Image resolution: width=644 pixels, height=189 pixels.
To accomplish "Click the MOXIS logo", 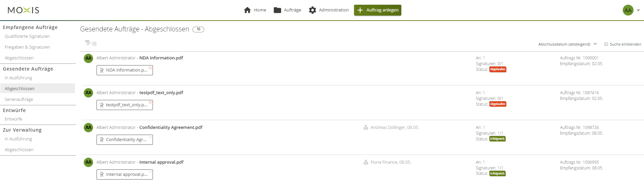I will (23, 10).
